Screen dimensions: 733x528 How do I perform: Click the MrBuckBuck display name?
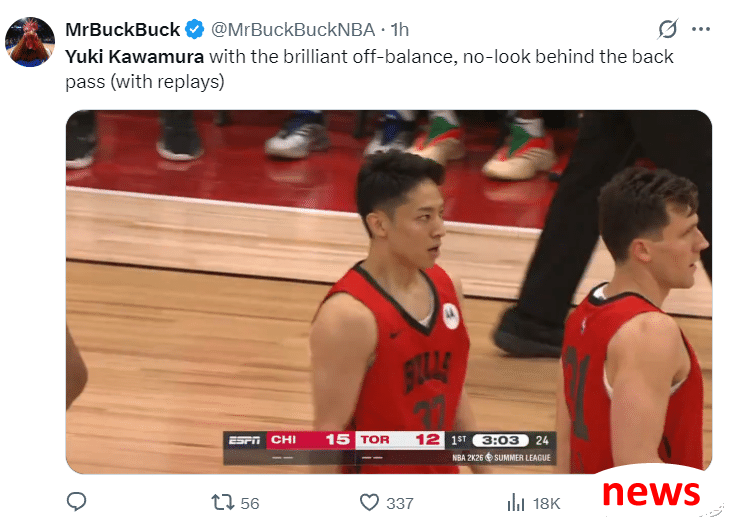(122, 29)
